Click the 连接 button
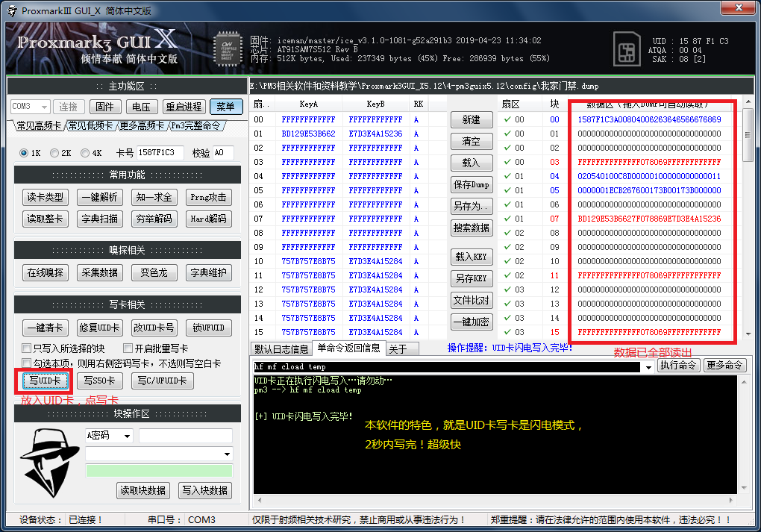 (x=69, y=106)
